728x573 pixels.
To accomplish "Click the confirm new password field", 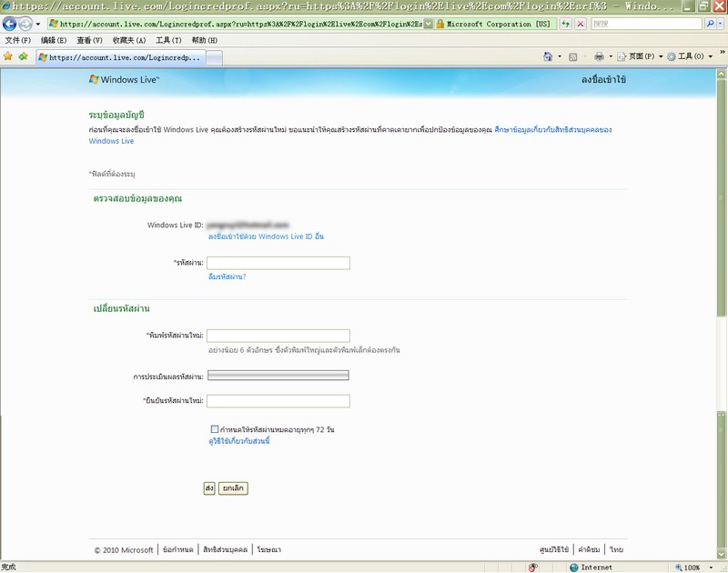I will pyautogui.click(x=278, y=401).
